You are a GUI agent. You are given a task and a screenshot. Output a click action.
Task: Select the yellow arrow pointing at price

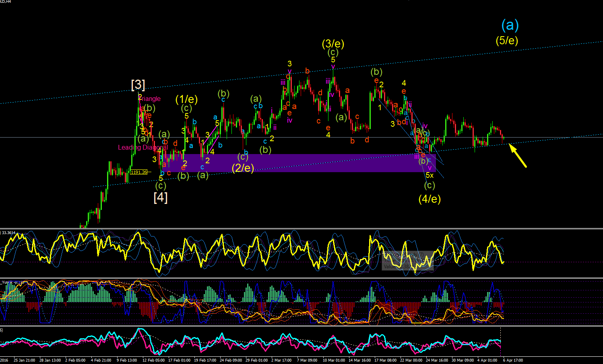click(518, 155)
